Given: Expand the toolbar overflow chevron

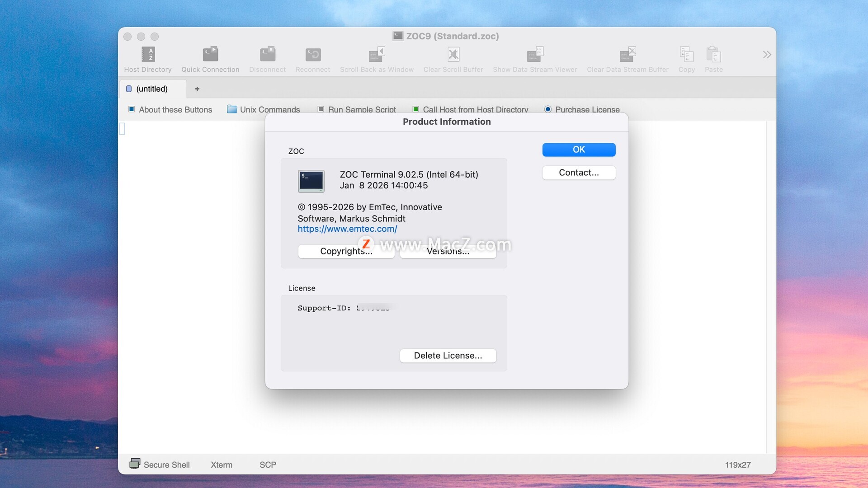Looking at the screenshot, I should (767, 55).
